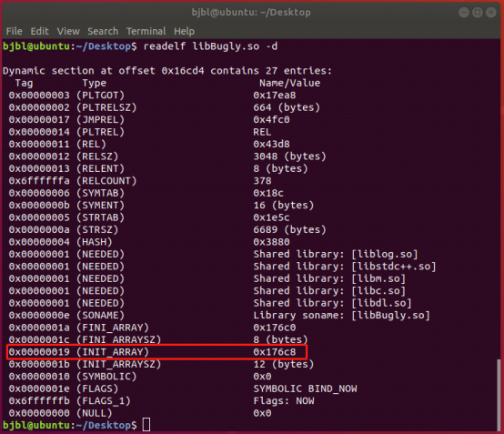504x434 pixels.
Task: Click the readelf libBugly.so -d command text
Action: pyautogui.click(x=210, y=46)
